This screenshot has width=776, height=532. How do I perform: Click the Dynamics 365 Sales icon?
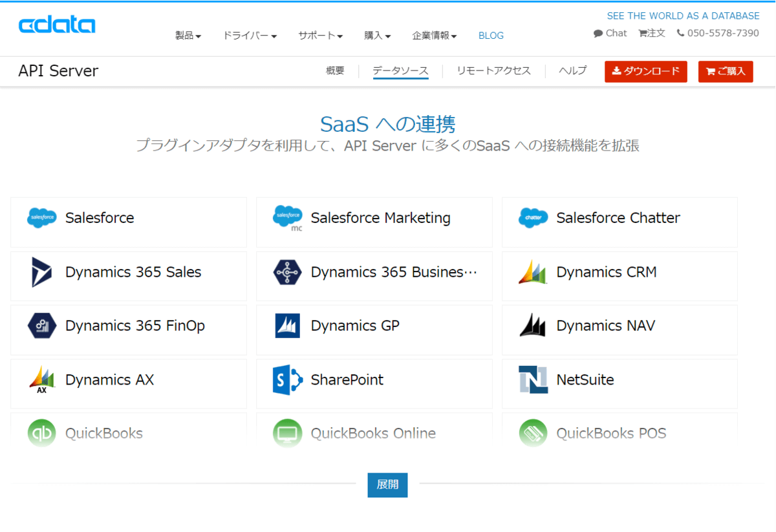[42, 272]
